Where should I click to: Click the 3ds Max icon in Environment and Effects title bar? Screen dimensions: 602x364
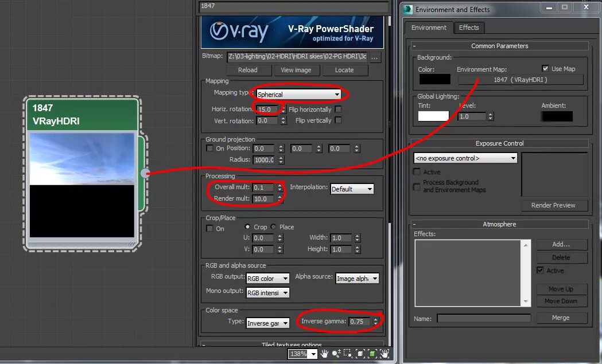click(x=407, y=10)
